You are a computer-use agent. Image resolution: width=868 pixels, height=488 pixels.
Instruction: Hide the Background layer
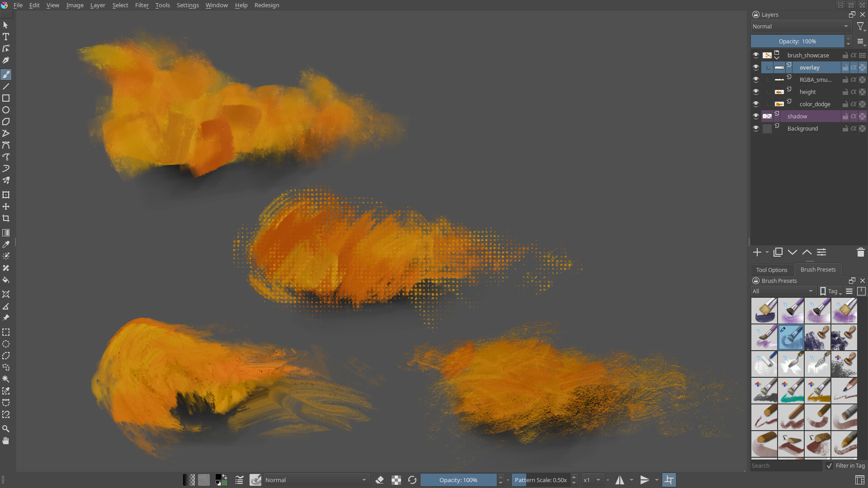click(755, 128)
